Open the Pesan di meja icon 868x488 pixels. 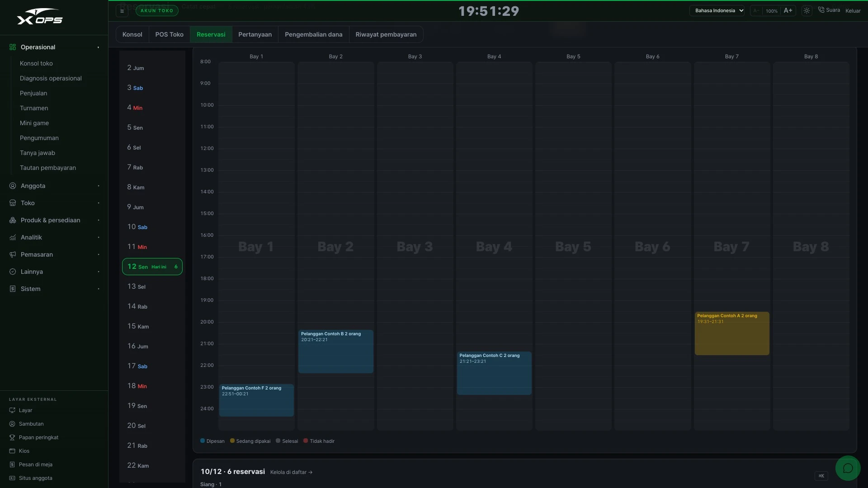point(12,465)
